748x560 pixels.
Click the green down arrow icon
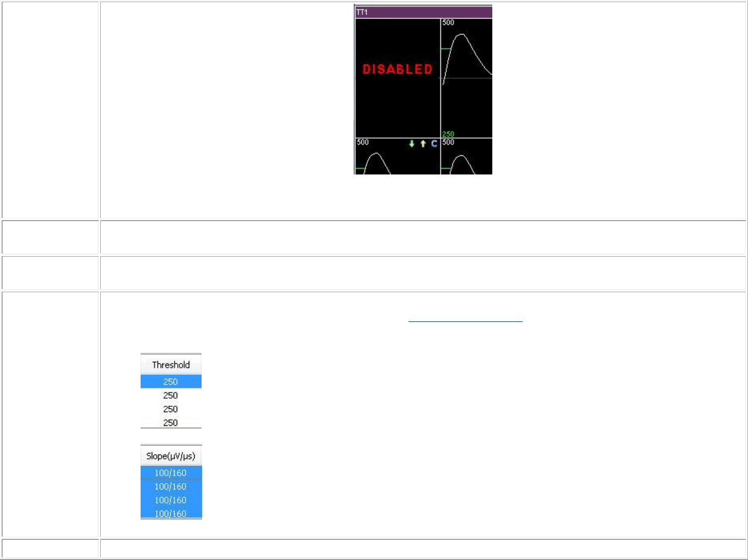coord(412,144)
